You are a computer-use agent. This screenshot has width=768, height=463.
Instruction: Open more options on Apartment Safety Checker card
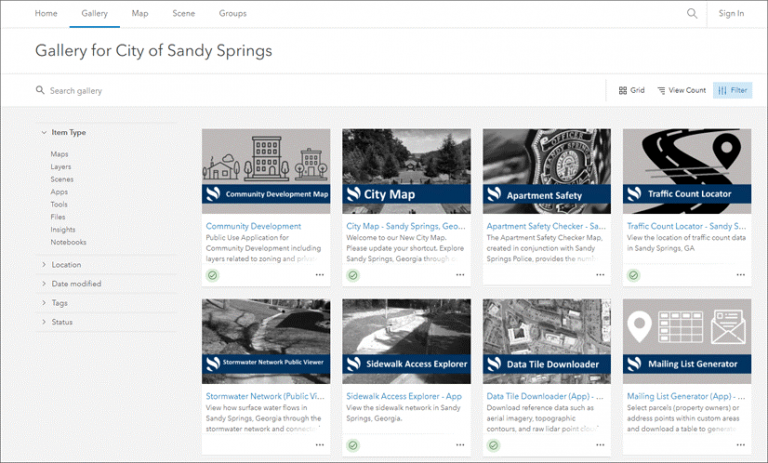coord(600,275)
